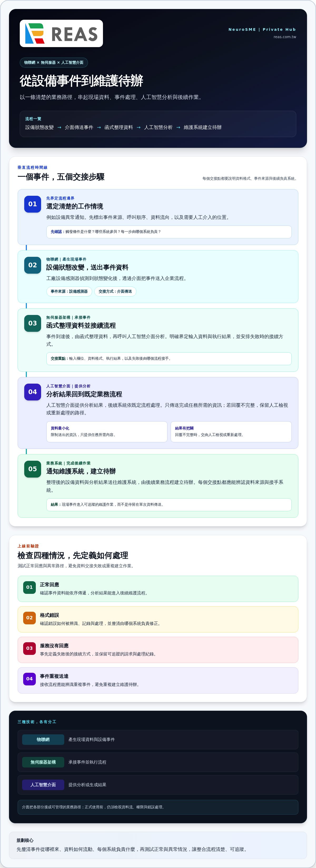Click the '格式錯誤' card title
Viewport: 316px width, 868px height.
tap(49, 615)
